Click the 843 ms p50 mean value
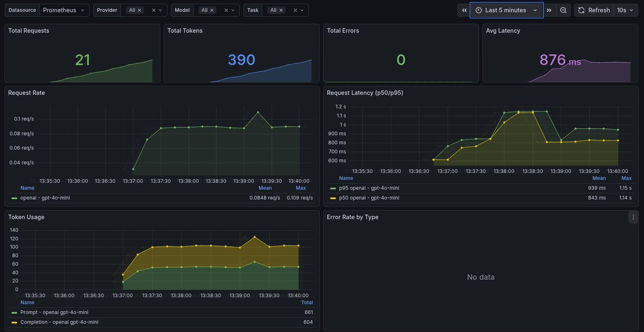 coord(597,198)
